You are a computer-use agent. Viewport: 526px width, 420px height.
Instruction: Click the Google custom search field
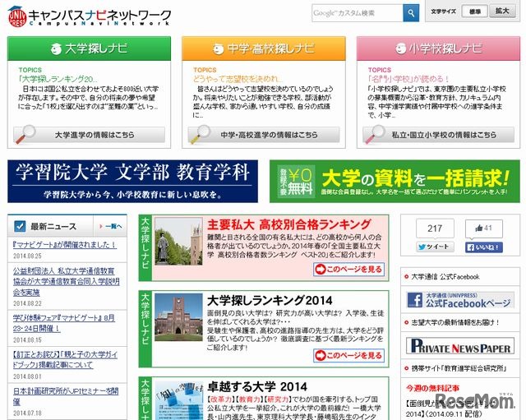[x=358, y=13]
